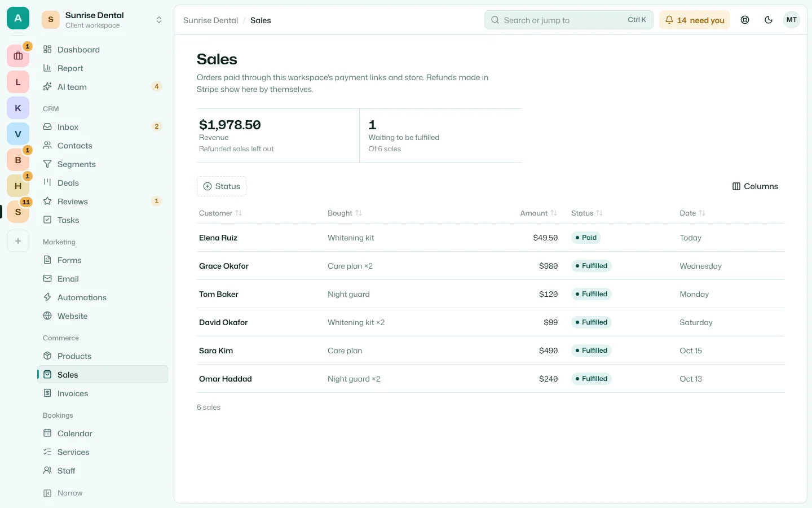Open Calendar under Bookings

(x=103, y=433)
